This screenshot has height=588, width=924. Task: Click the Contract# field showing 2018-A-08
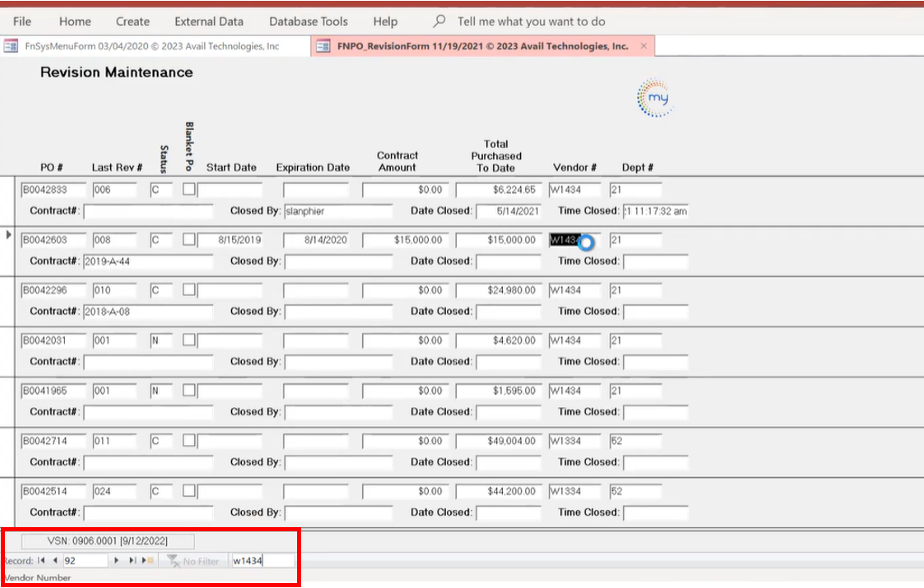(x=147, y=312)
